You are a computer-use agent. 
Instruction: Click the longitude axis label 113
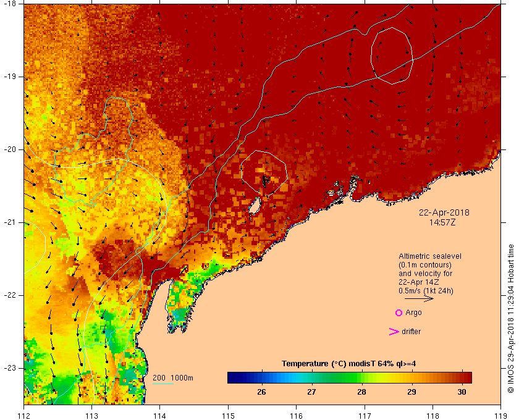[x=91, y=415]
